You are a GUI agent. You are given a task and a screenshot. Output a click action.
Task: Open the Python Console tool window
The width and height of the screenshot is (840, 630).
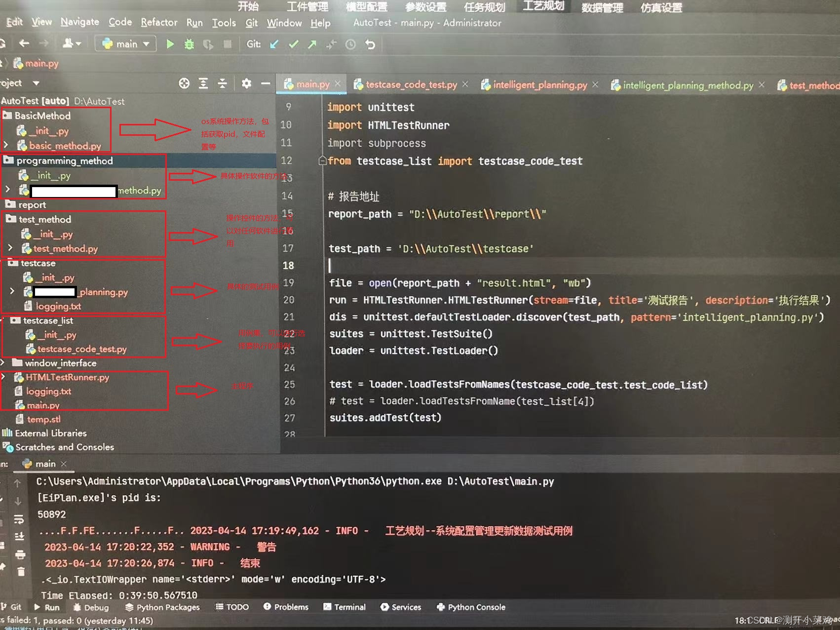coord(470,607)
